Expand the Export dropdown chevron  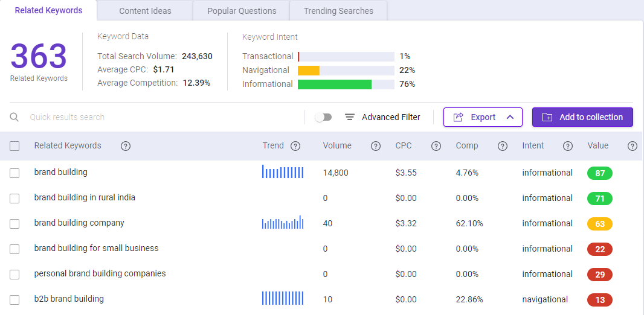pyautogui.click(x=510, y=117)
